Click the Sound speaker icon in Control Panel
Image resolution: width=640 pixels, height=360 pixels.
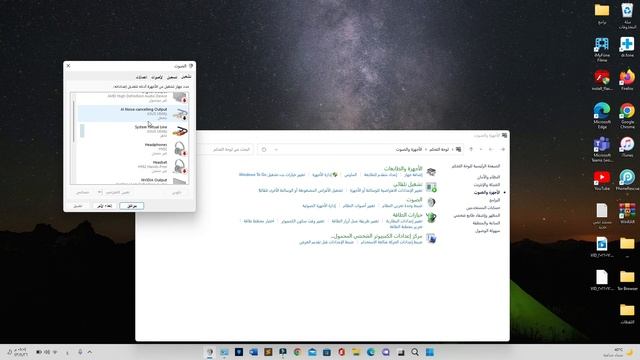tap(431, 202)
